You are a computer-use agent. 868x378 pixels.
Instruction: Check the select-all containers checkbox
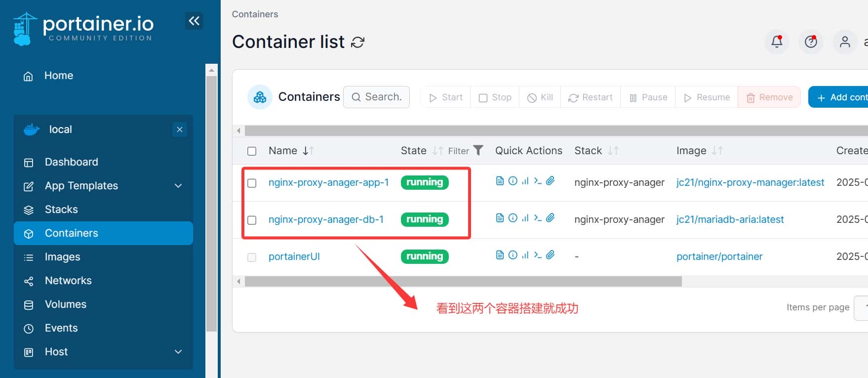coord(252,151)
